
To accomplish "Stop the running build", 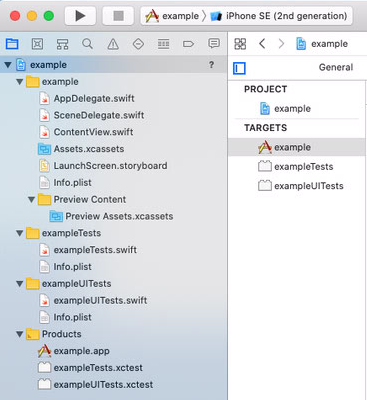I will tap(118, 16).
